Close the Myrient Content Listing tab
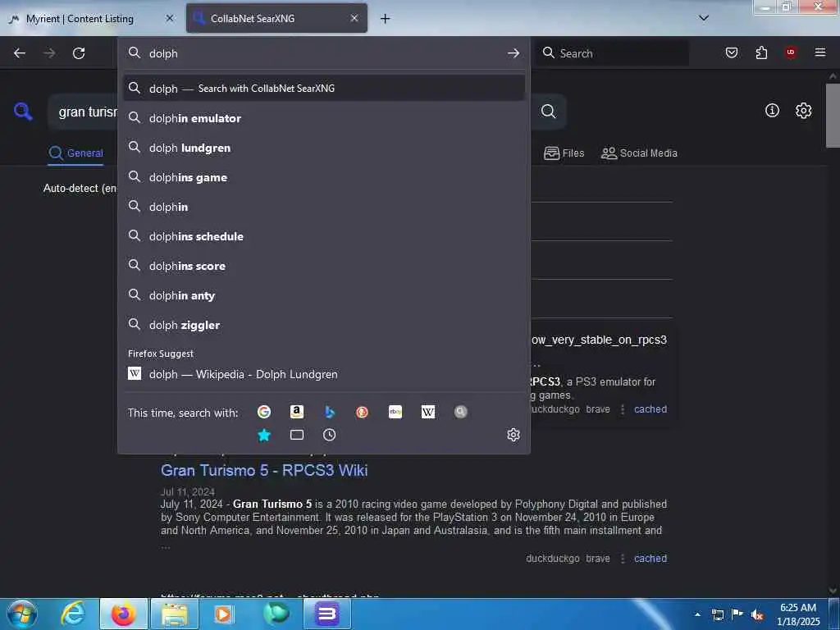This screenshot has width=840, height=630. tap(169, 18)
